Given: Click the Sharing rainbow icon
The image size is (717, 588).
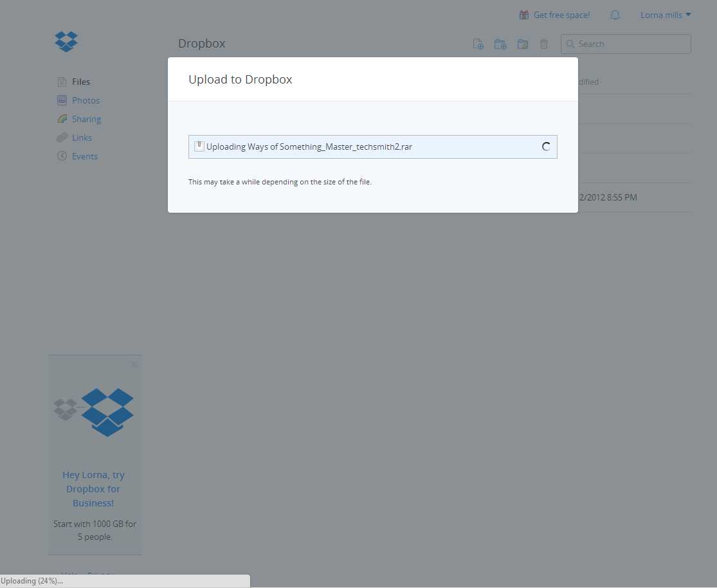Looking at the screenshot, I should pos(62,120).
